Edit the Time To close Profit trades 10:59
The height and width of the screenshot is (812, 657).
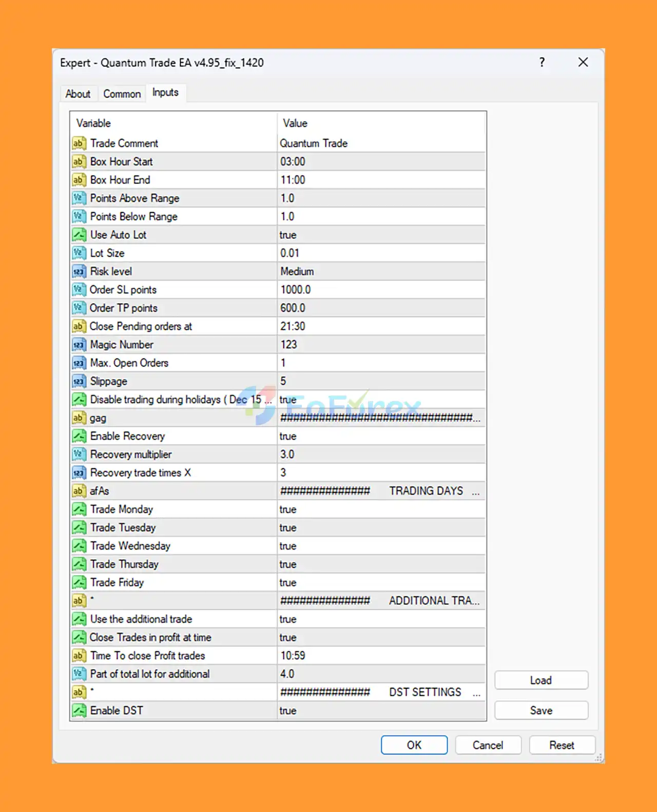[381, 655]
